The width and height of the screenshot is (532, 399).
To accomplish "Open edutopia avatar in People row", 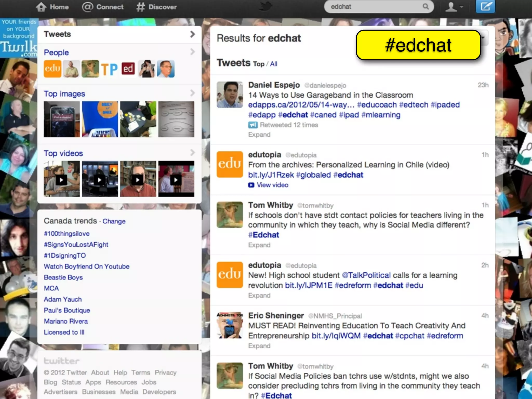I will (x=52, y=69).
